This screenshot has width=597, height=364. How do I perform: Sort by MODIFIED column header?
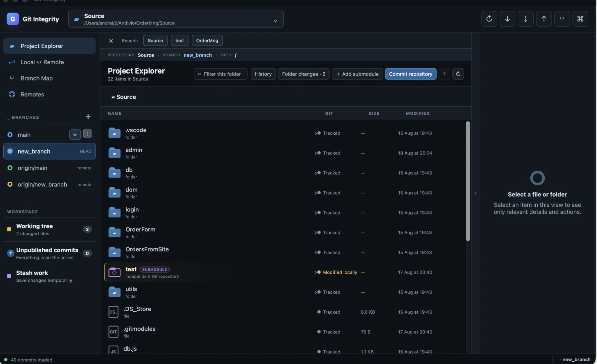pyautogui.click(x=418, y=113)
